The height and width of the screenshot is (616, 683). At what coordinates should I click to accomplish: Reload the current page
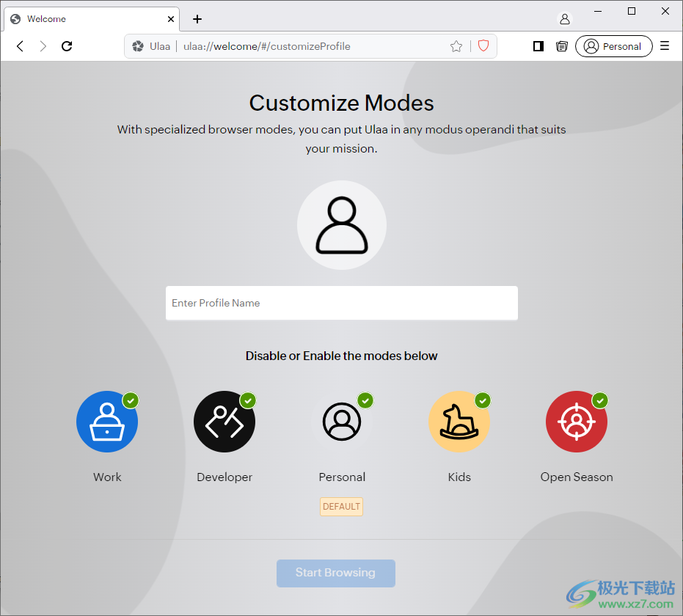click(67, 46)
